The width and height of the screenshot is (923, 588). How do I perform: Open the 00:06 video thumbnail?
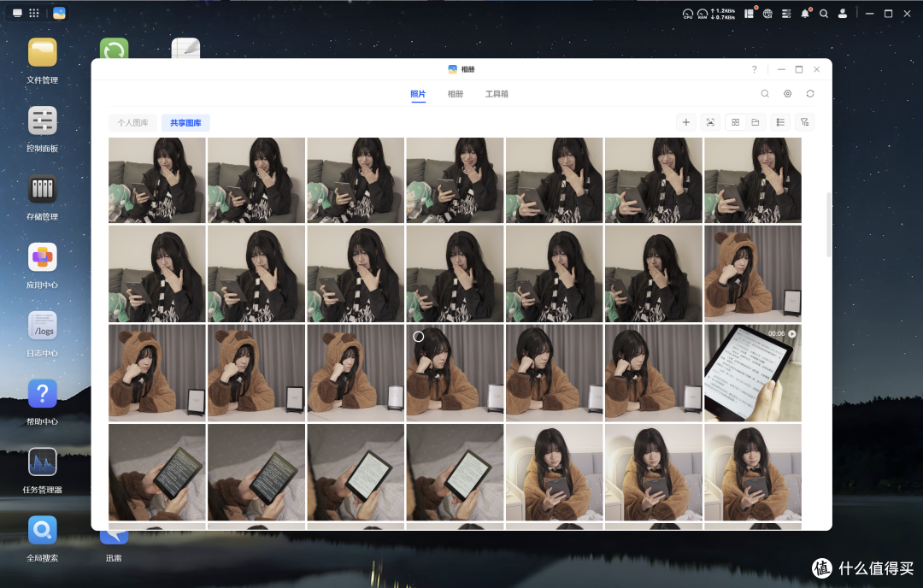pos(752,373)
